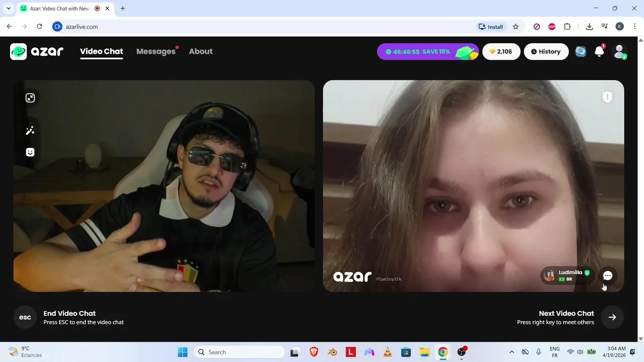Open the smiley face filters icon
644x362 pixels.
point(30,152)
